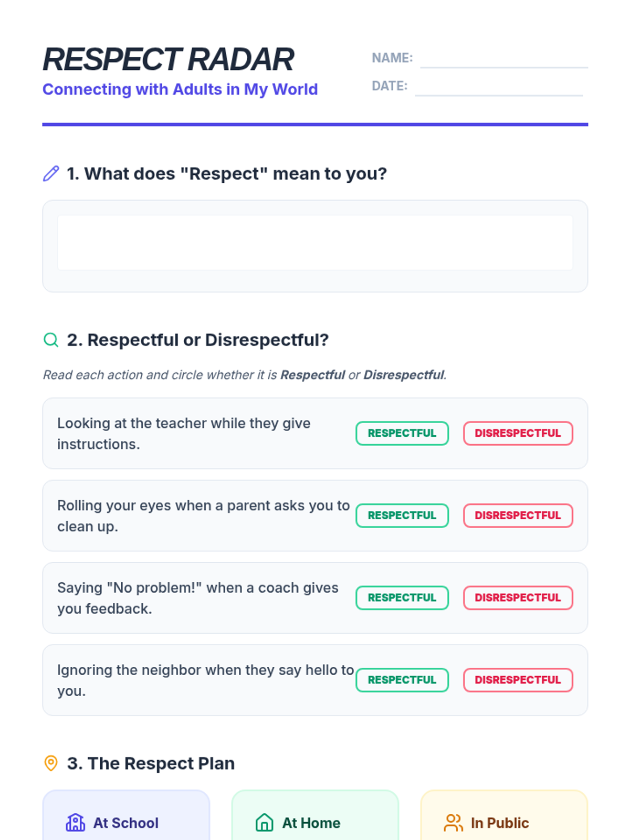This screenshot has width=630, height=840.
Task: Click the house icon for At Home
Action: [x=264, y=822]
